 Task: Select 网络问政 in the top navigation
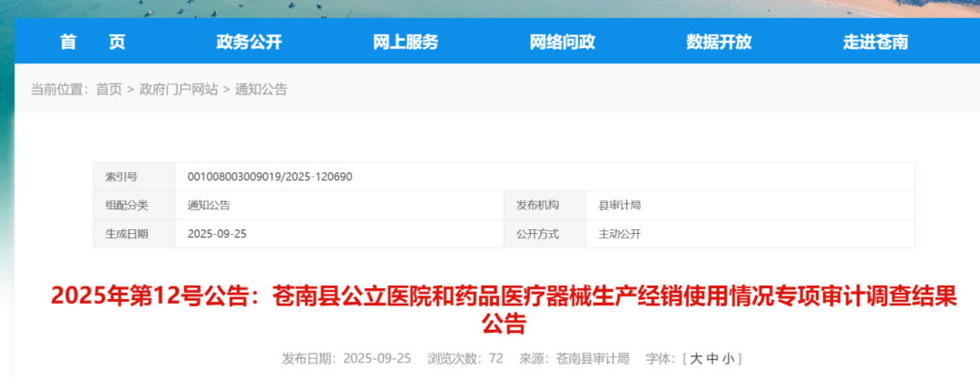click(563, 42)
